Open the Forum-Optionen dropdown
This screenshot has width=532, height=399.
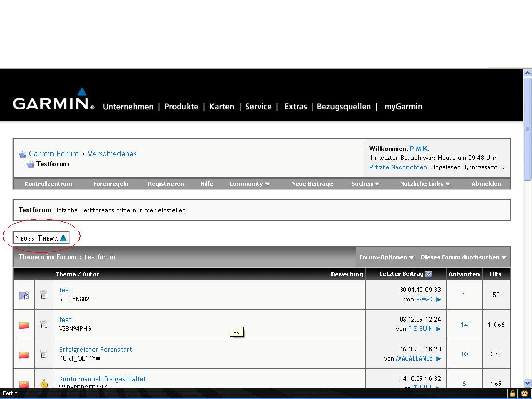(386, 257)
